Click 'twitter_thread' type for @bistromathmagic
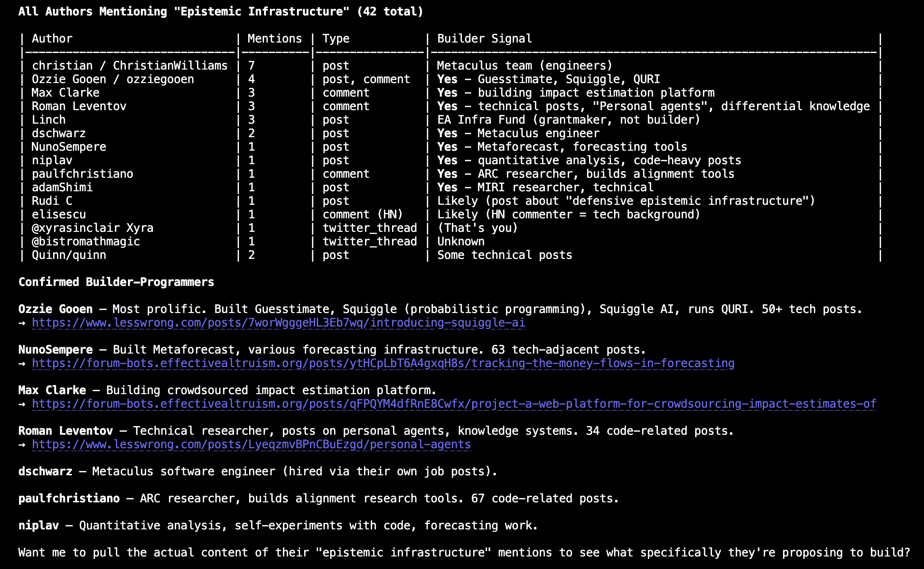Viewport: 924px width, 569px height. (x=370, y=242)
